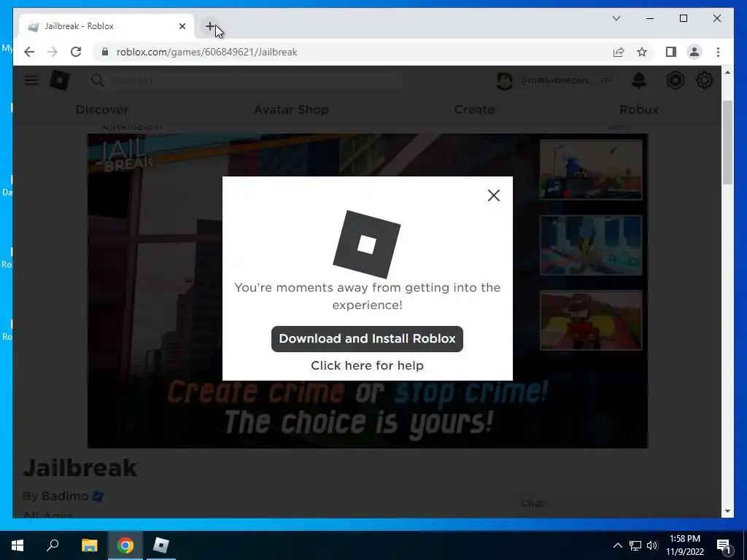Open the Chrome side panel
This screenshot has height=560, width=747.
(x=671, y=52)
